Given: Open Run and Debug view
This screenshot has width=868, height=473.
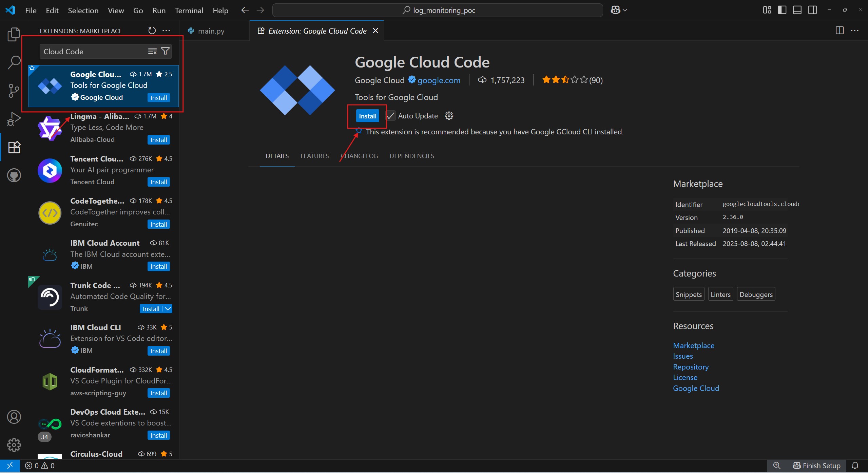Looking at the screenshot, I should tap(14, 119).
